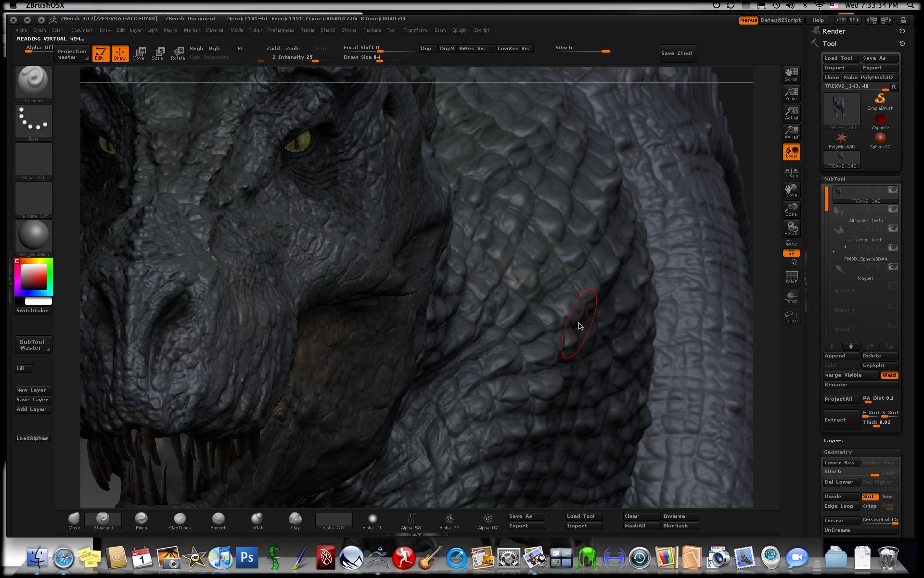Toggle PolyF polyframe display
924x578 pixels.
[791, 277]
